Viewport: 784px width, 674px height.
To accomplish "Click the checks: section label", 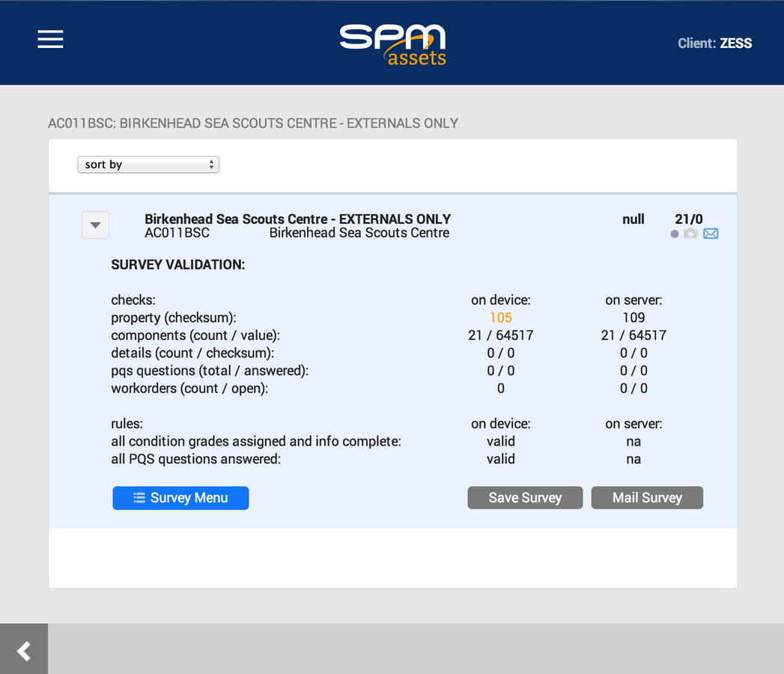I will [x=133, y=300].
